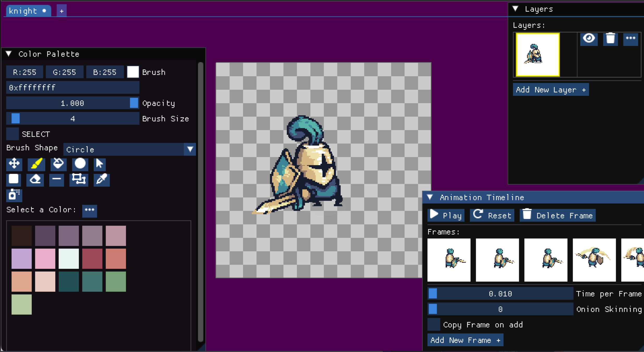Pick the dark red color swatch
The width and height of the screenshot is (644, 352).
[x=92, y=259]
